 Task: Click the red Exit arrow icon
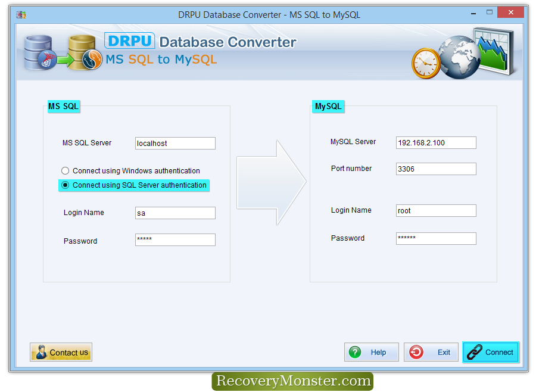click(416, 352)
